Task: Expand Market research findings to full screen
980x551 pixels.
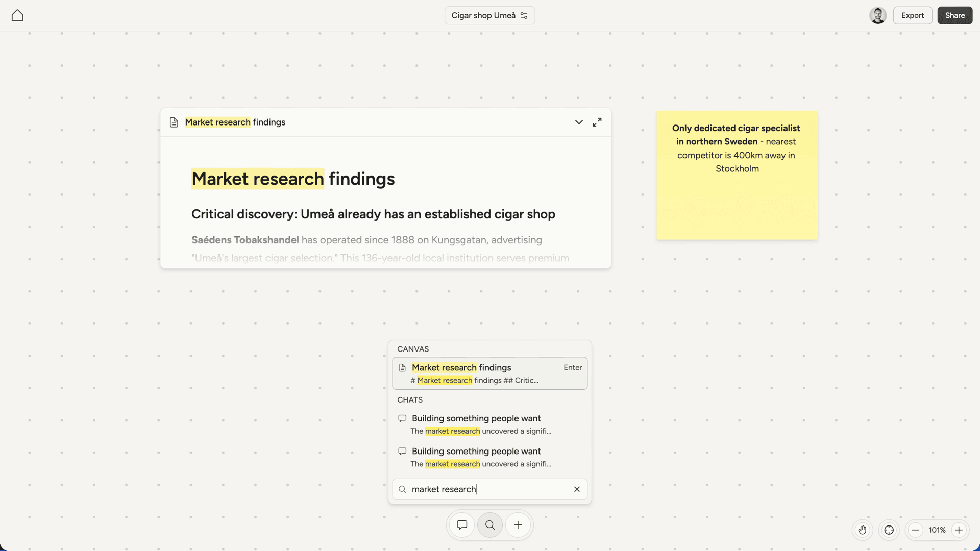Action: point(597,122)
